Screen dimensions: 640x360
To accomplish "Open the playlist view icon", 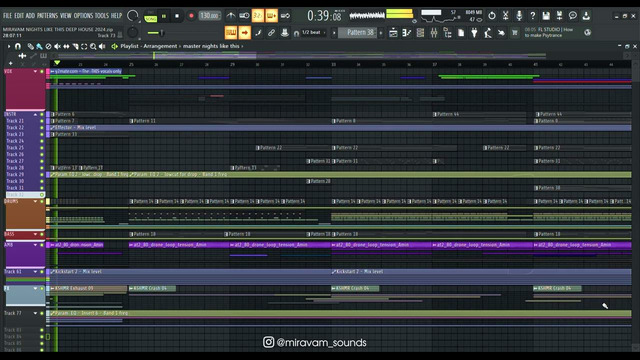I will click(x=393, y=33).
